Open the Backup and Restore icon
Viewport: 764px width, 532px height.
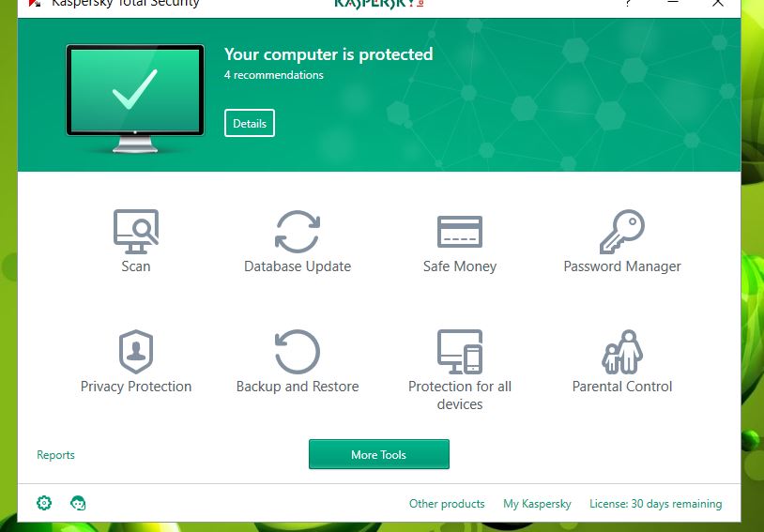pos(298,352)
